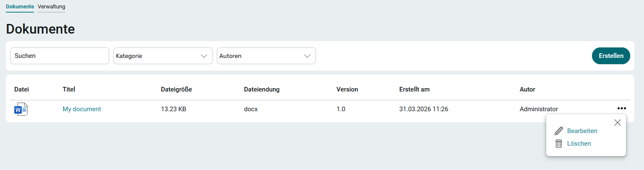
Task: Close the row actions popup
Action: 618,123
